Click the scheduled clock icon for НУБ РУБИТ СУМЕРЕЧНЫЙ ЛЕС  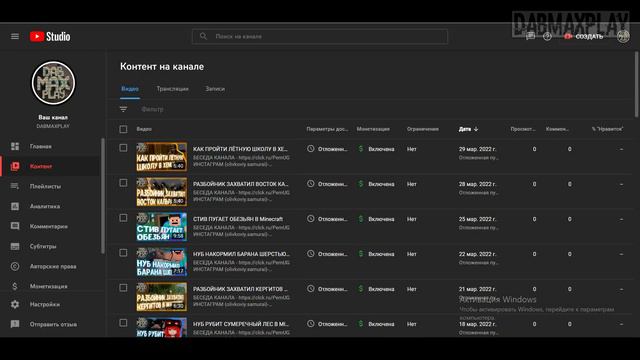click(311, 324)
